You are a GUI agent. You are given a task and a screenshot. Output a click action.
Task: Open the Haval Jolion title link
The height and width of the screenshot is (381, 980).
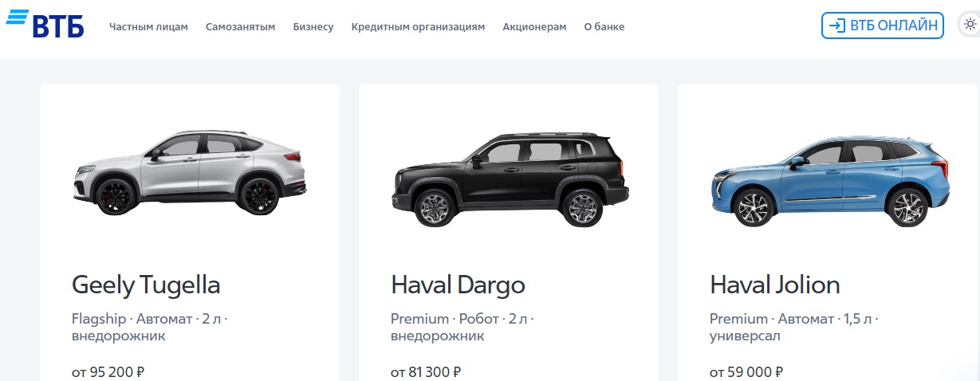pyautogui.click(x=775, y=285)
